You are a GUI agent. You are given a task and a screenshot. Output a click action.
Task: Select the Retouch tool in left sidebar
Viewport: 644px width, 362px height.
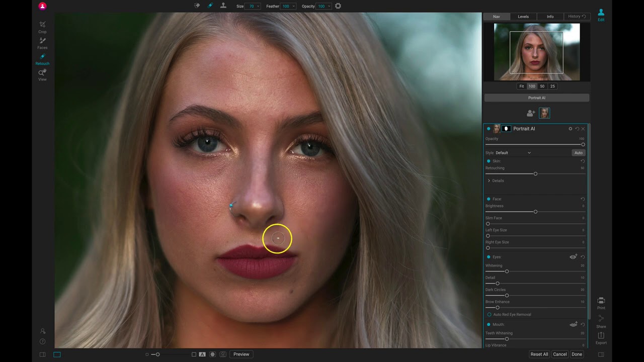[x=42, y=59]
